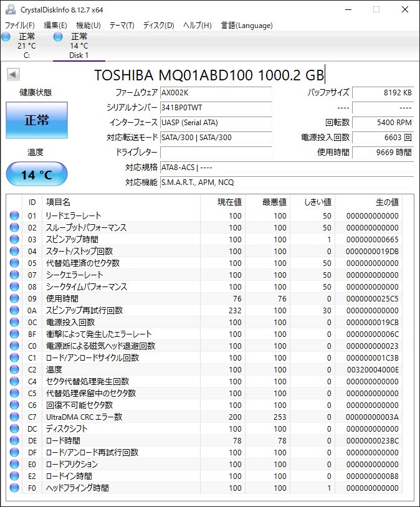This screenshot has height=507, width=420.
Task: Click the 使用時間 value 9669 時間
Action: coord(383,153)
